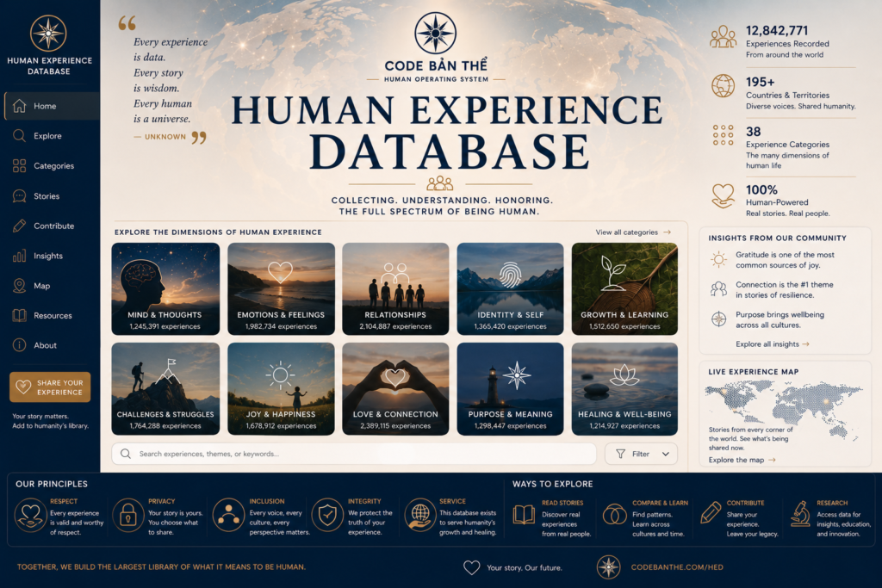Click the Categories grid icon in sidebar
This screenshot has height=588, width=882.
point(19,165)
